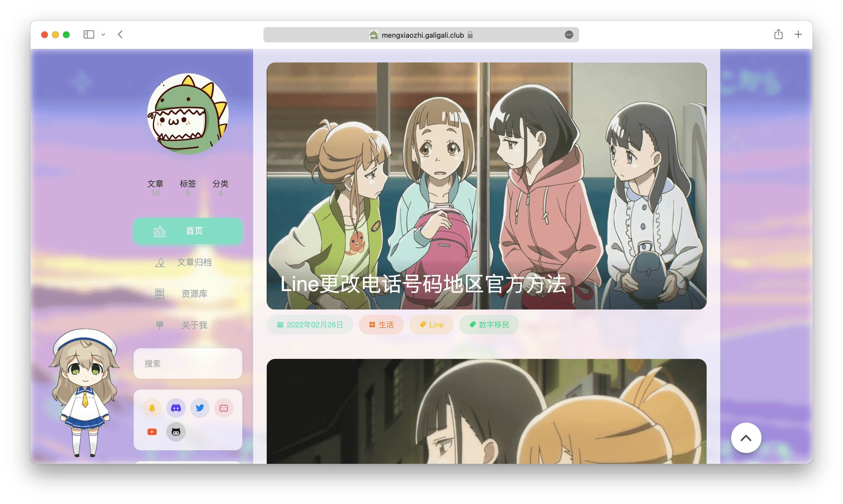Viewport: 843px width, 504px height.
Task: Open the YouTube social icon
Action: pyautogui.click(x=152, y=432)
